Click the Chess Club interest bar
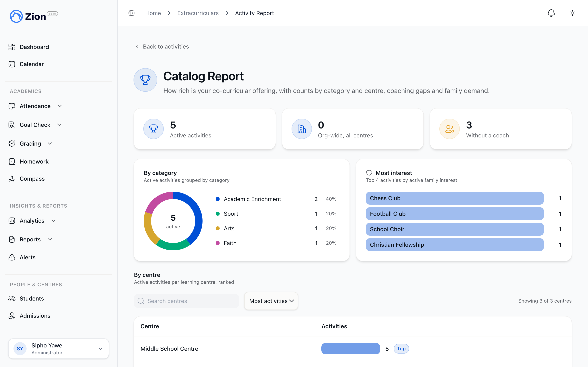 point(455,198)
